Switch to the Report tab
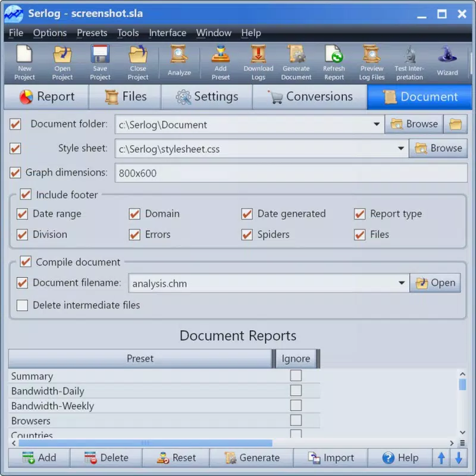 coord(46,97)
